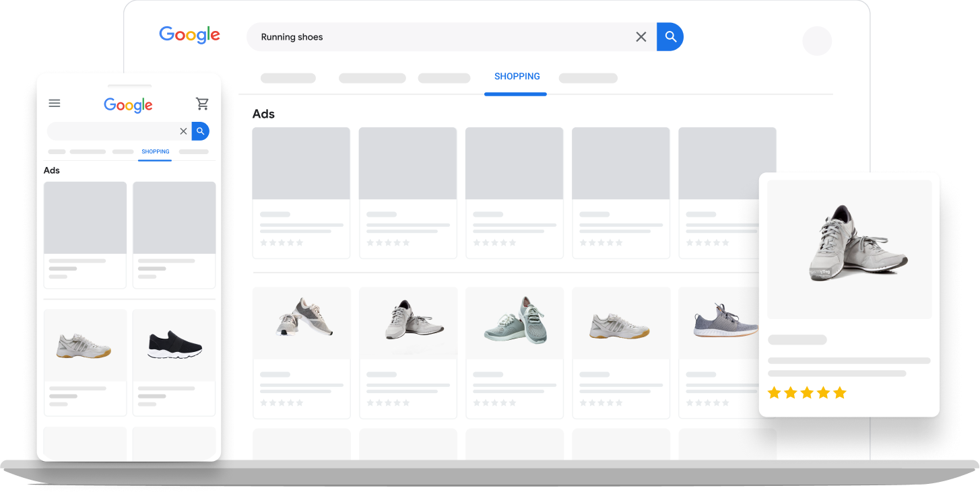Open the blue knit sneaker product
Viewport: 980px width, 494px height.
click(x=725, y=322)
